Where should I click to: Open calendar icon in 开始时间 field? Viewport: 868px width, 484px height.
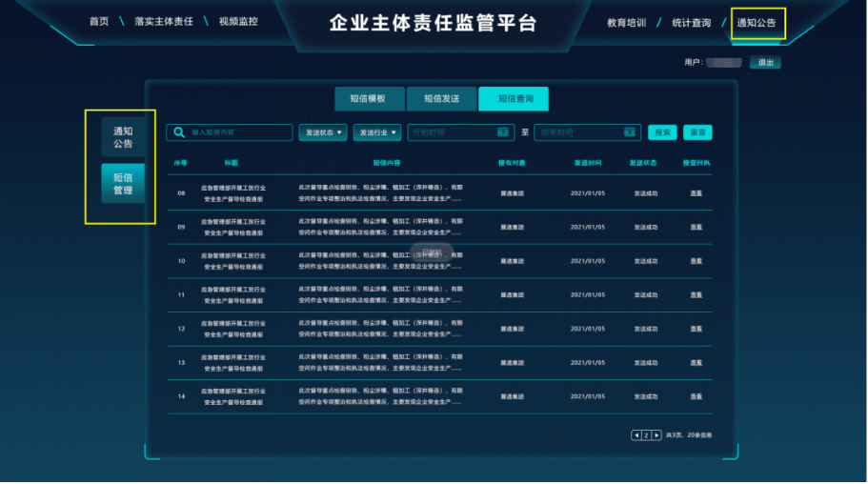(503, 132)
